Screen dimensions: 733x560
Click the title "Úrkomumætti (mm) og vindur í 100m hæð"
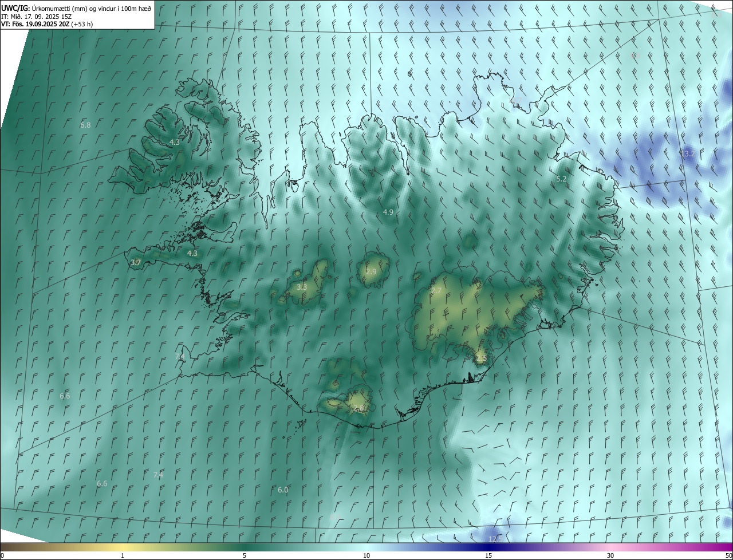91,9
